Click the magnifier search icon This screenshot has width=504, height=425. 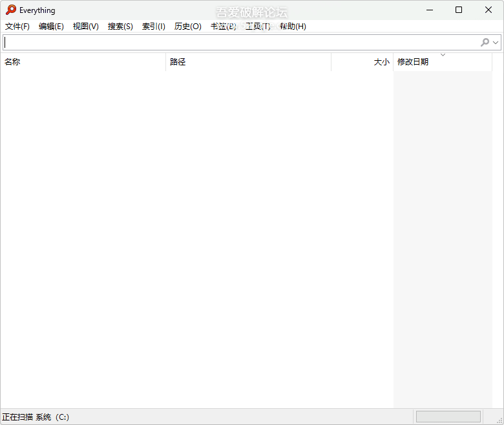[x=485, y=42]
